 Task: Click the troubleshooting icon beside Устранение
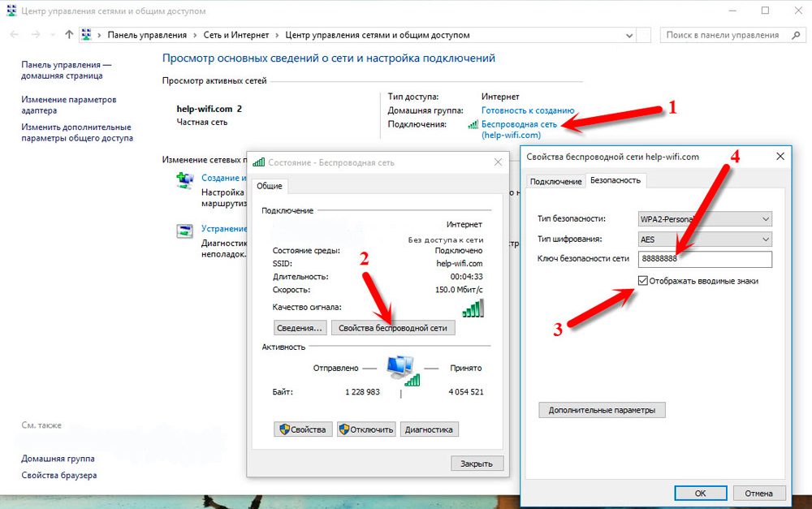(184, 231)
